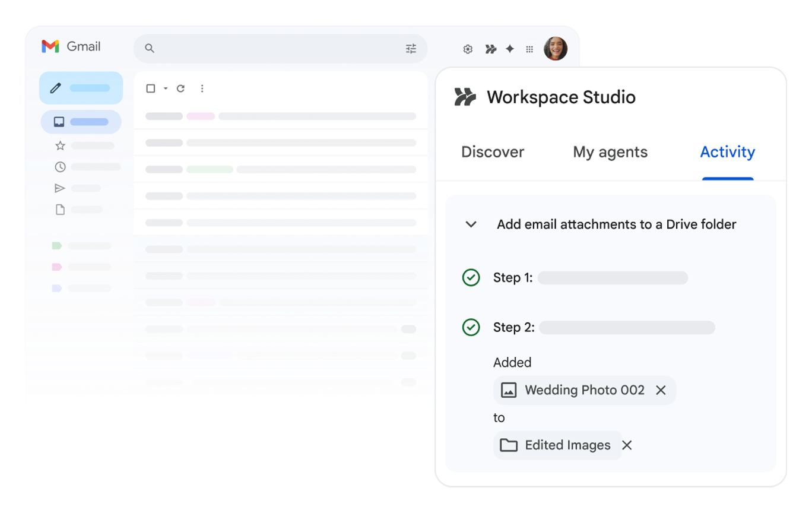Open the Edited Images folder chip
This screenshot has width=812, height=513.
point(558,445)
